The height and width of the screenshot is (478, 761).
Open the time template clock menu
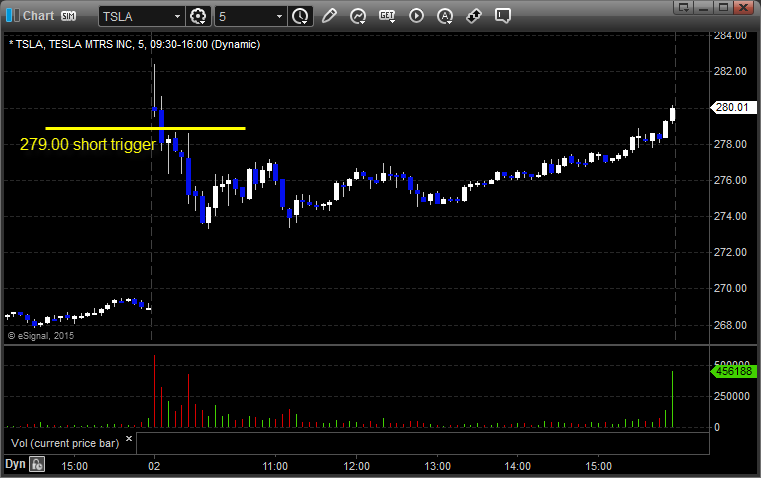pyautogui.click(x=300, y=16)
